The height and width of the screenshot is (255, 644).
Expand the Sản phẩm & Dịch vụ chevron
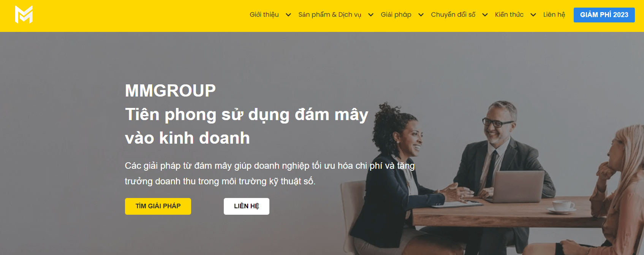pyautogui.click(x=371, y=15)
